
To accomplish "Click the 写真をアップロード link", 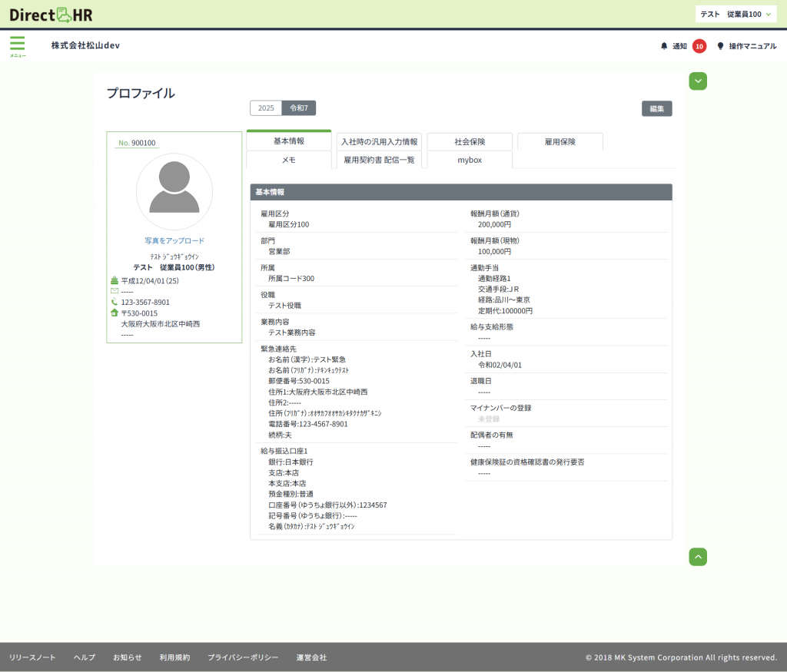I will [174, 240].
